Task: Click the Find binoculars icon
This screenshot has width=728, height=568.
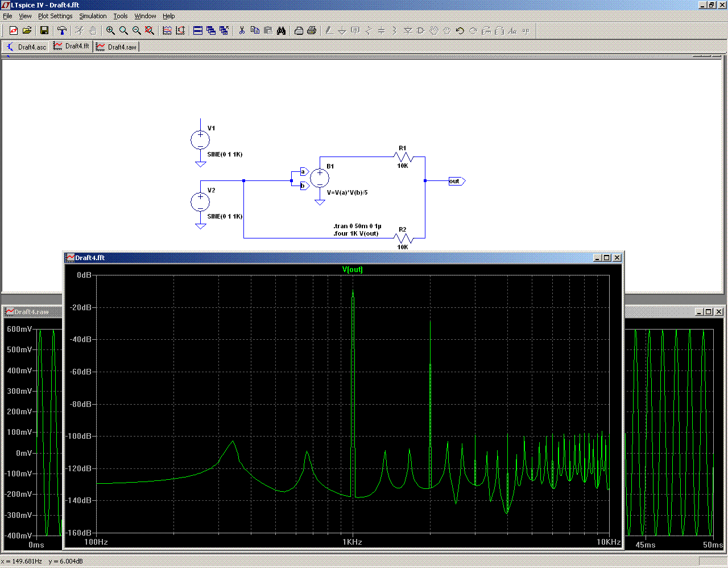Action: [281, 31]
